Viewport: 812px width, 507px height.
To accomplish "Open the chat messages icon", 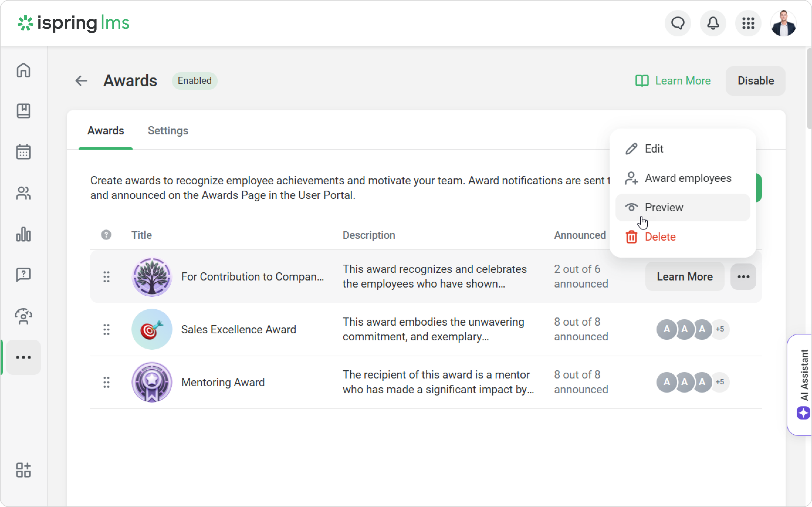I will click(678, 23).
